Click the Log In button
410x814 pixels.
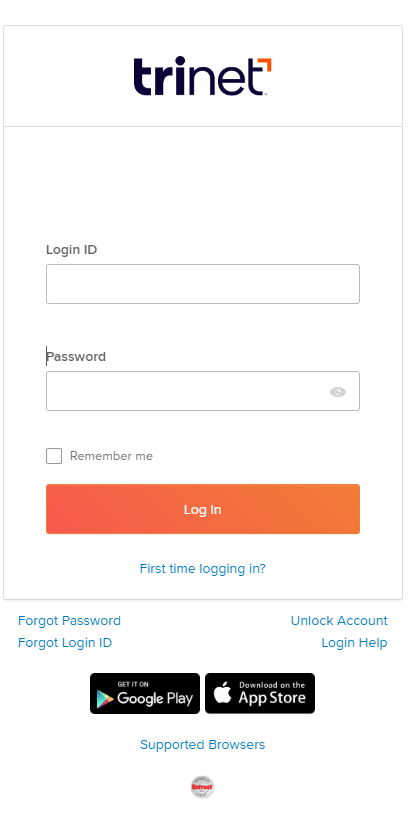(203, 509)
